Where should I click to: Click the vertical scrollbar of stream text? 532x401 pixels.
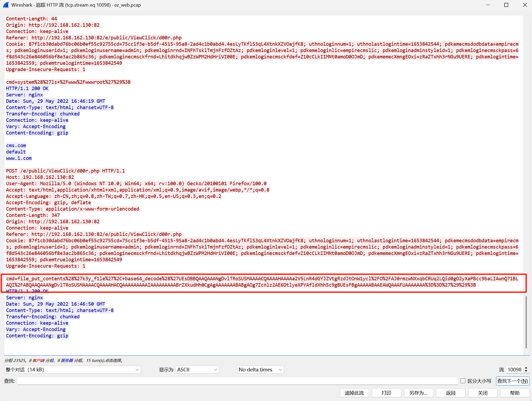point(526,322)
